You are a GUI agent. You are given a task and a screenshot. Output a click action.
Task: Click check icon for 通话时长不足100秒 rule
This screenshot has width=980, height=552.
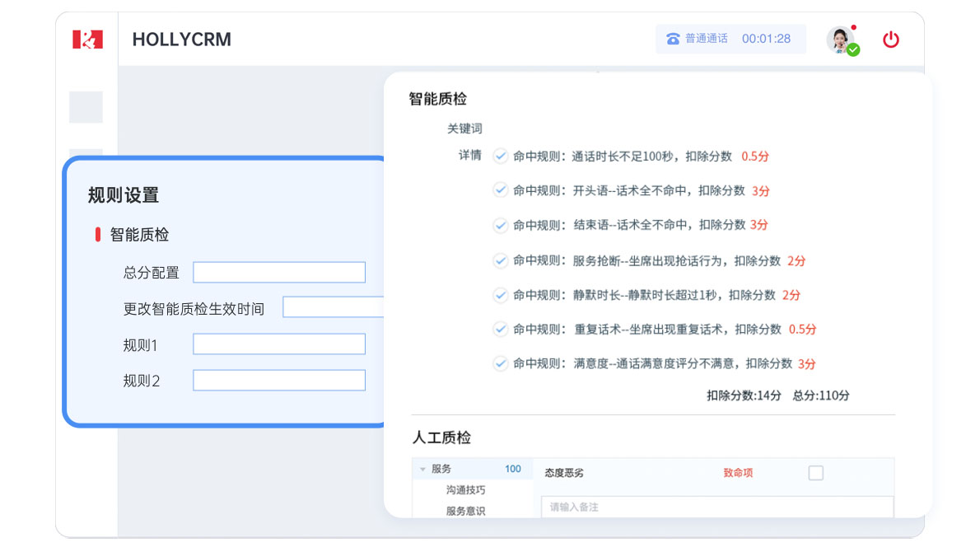(x=500, y=156)
